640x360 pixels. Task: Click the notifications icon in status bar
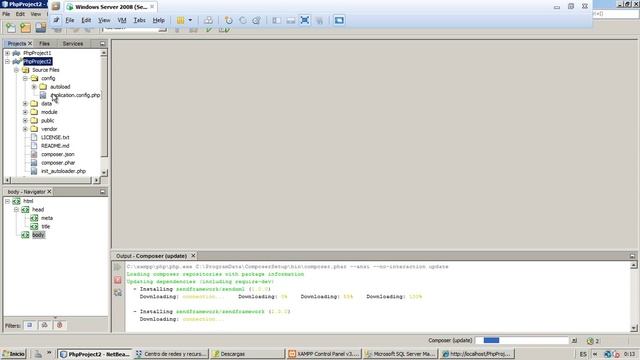592,340
